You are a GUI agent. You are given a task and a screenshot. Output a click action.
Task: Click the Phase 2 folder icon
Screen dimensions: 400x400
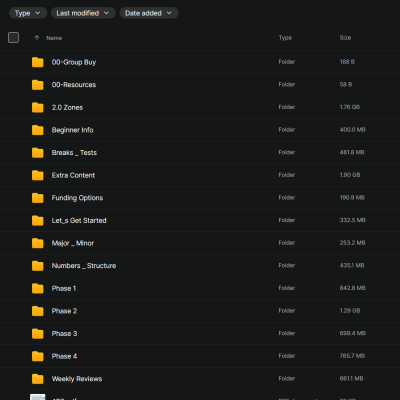pyautogui.click(x=38, y=311)
